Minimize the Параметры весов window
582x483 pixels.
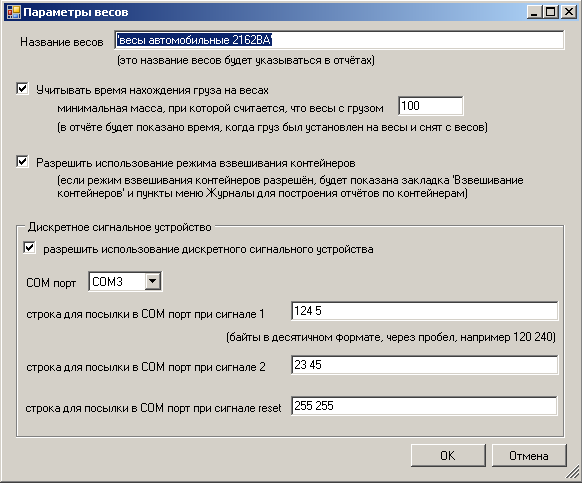click(x=534, y=12)
